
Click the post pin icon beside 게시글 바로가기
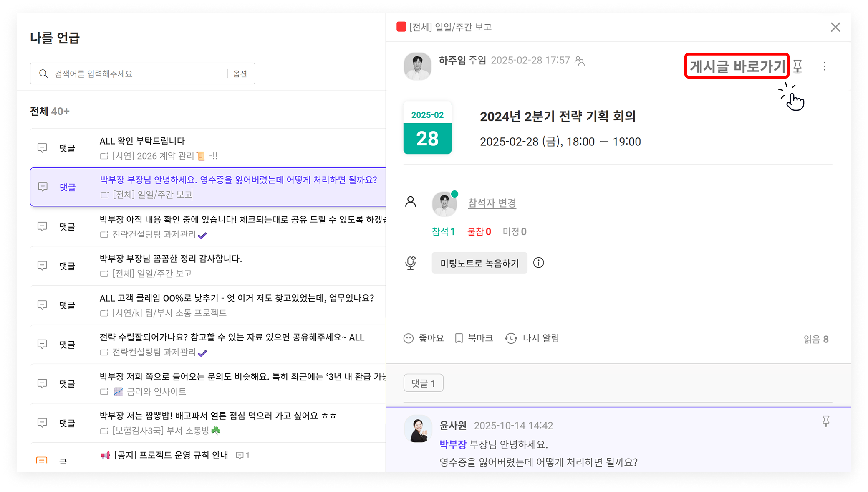click(x=797, y=66)
